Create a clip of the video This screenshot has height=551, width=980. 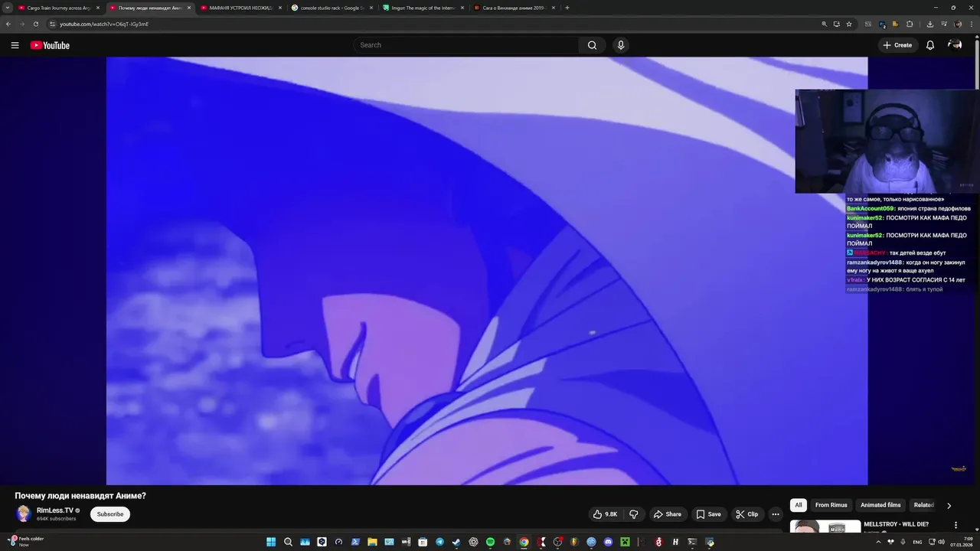[746, 514]
